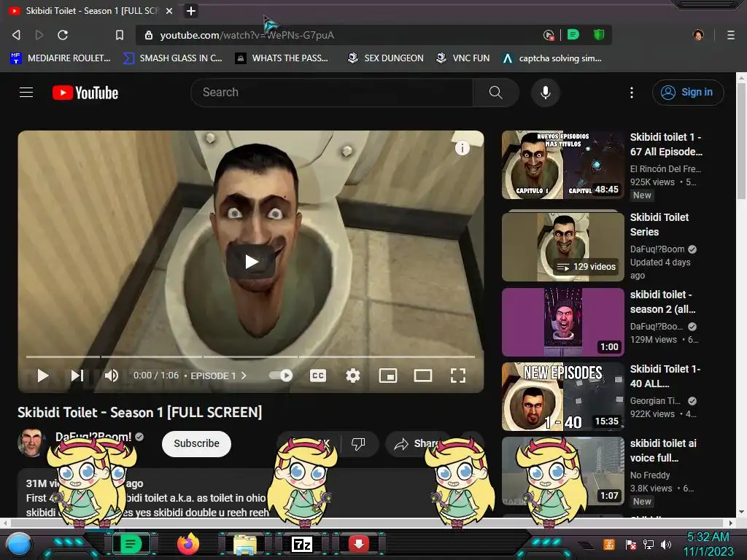Click the Subscribe button
Screen dimensions: 747x560
(x=196, y=443)
